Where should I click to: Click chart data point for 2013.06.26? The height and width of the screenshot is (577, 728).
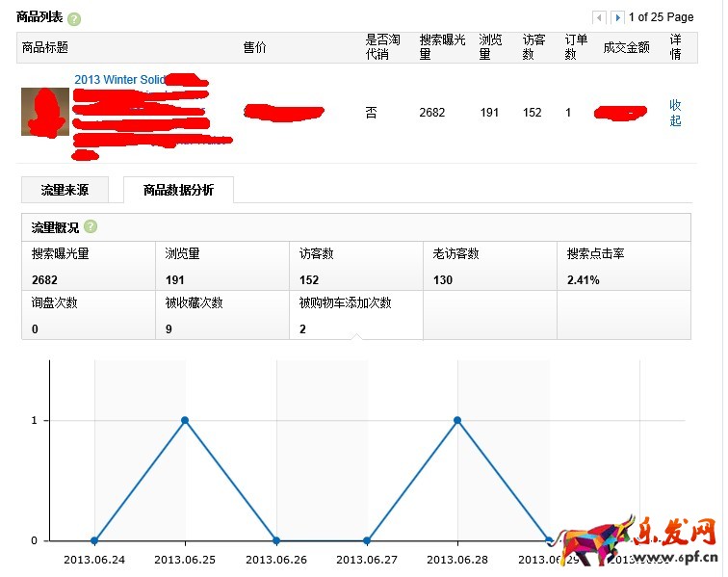pos(276,540)
